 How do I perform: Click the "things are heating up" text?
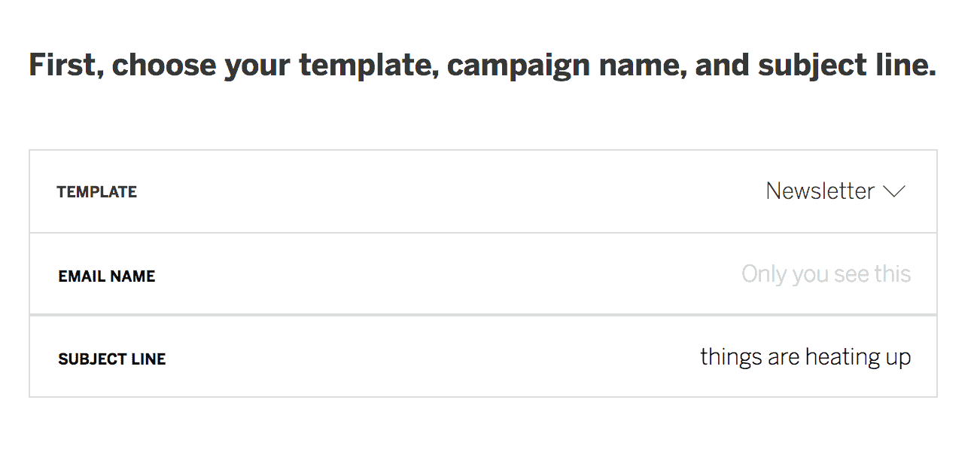(x=805, y=357)
